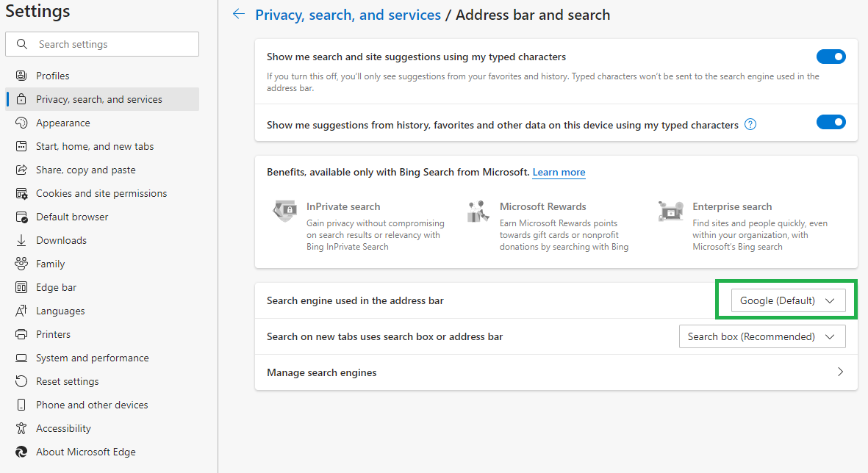Open Share, copy and paste section
Screen dimensions: 868x473
(102, 170)
